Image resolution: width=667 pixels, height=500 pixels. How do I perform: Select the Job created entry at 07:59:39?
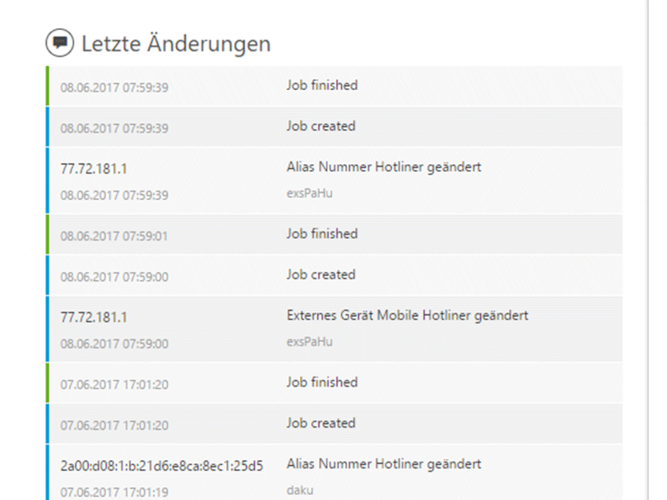click(x=334, y=127)
